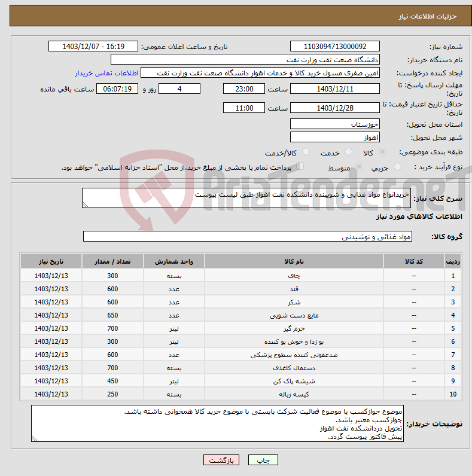Toggle the اسناد خزانه اسلامی payment checkbox
472x476 pixels.
coord(300,166)
